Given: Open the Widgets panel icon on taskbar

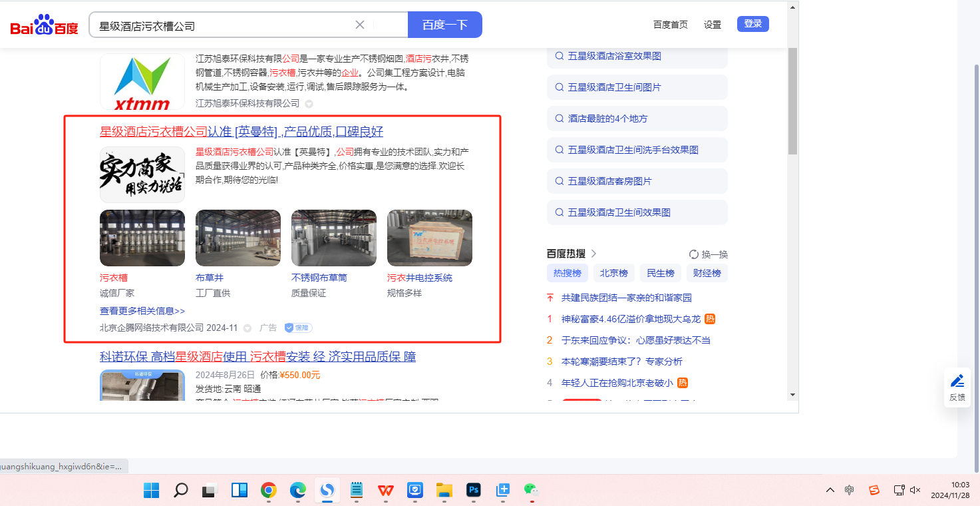Looking at the screenshot, I should click(x=240, y=491).
